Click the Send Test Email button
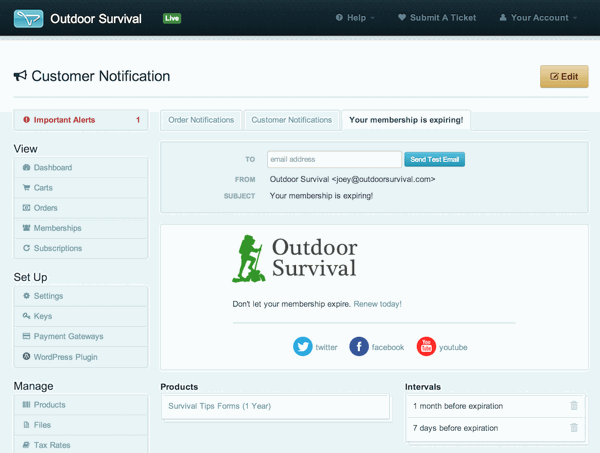 click(434, 160)
